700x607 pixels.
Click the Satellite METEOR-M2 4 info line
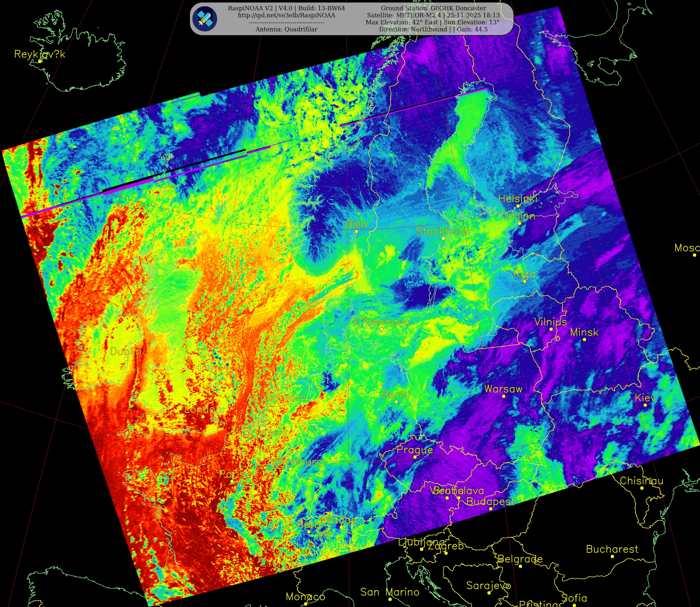click(x=433, y=15)
